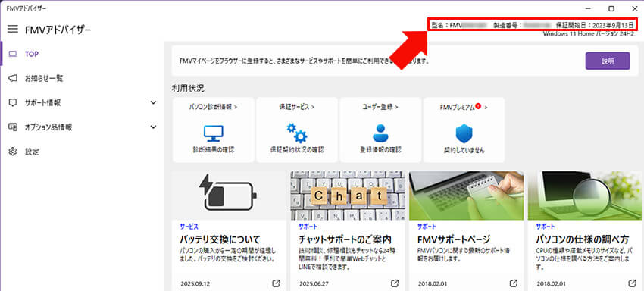Open external link icon on FMVサポートページ card
Screen dimensions: 644x291
point(514,283)
